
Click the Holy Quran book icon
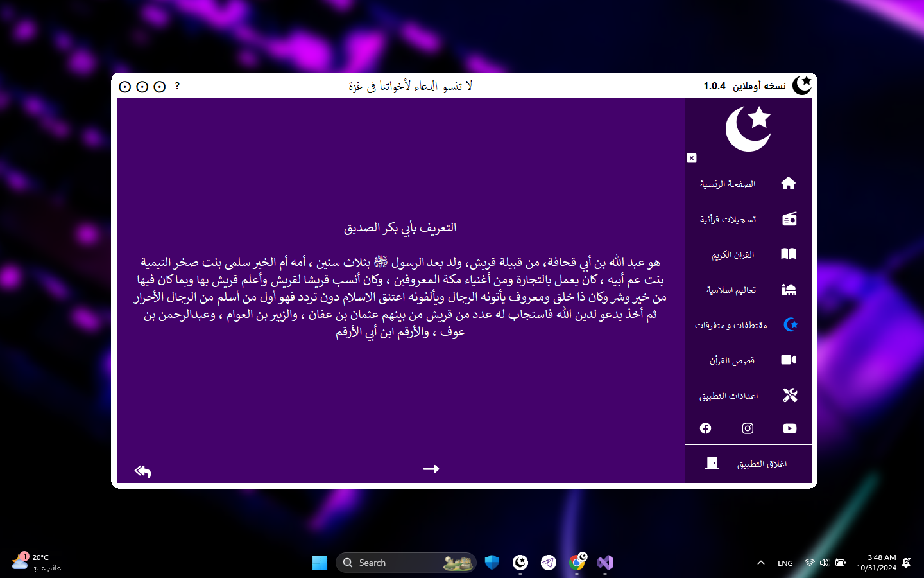pos(789,254)
